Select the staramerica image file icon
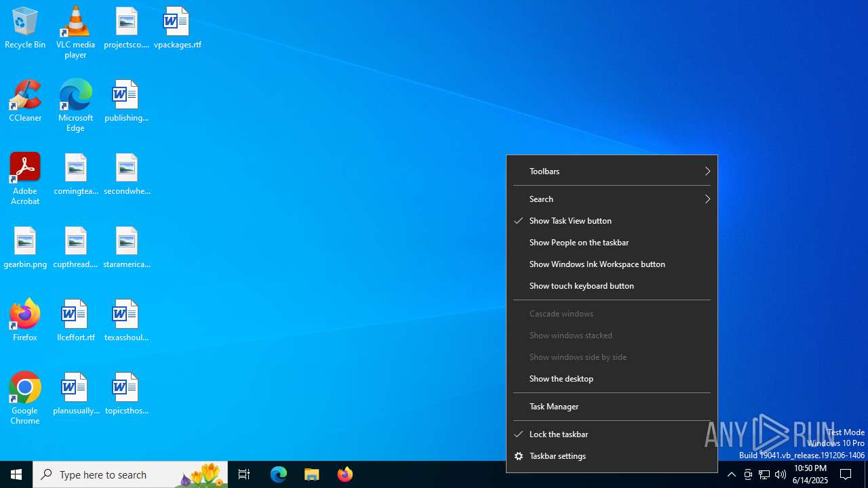The image size is (868, 488). (x=126, y=248)
